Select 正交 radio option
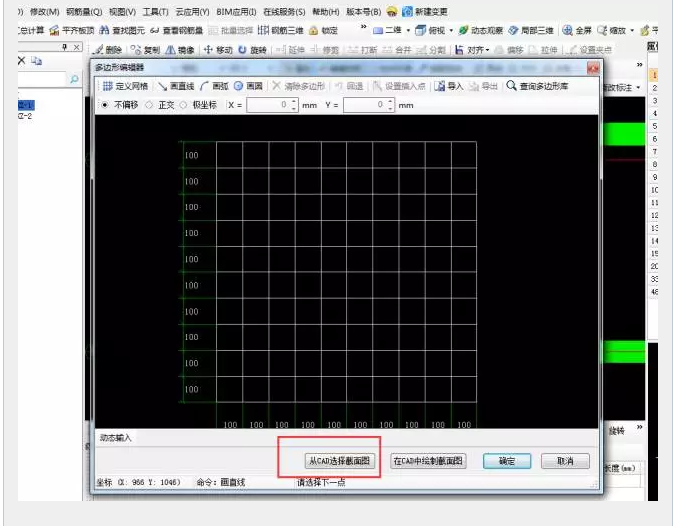 point(149,105)
